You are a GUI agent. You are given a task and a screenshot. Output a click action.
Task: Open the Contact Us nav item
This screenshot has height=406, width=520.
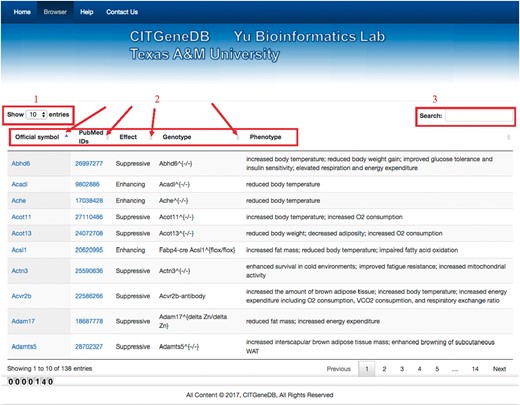(122, 12)
